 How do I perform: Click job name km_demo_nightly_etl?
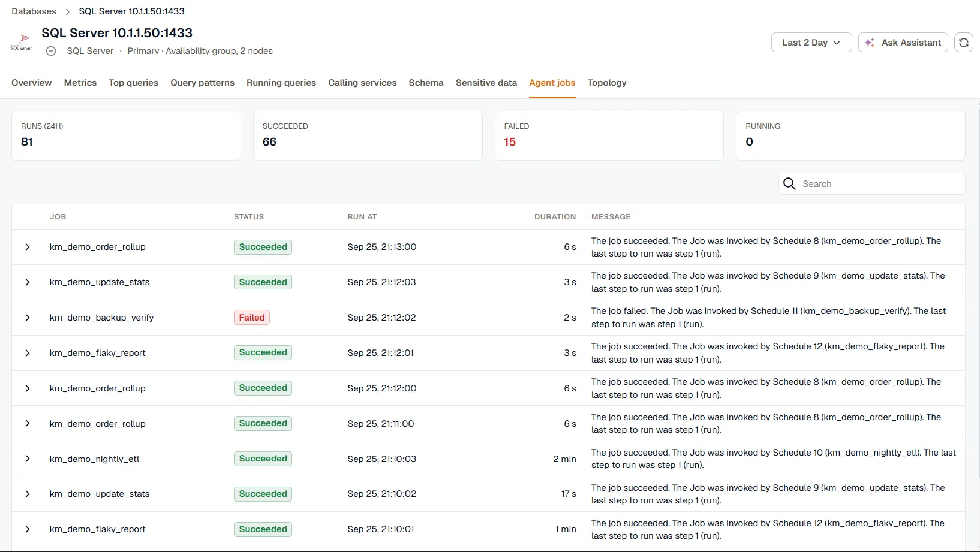tap(94, 459)
